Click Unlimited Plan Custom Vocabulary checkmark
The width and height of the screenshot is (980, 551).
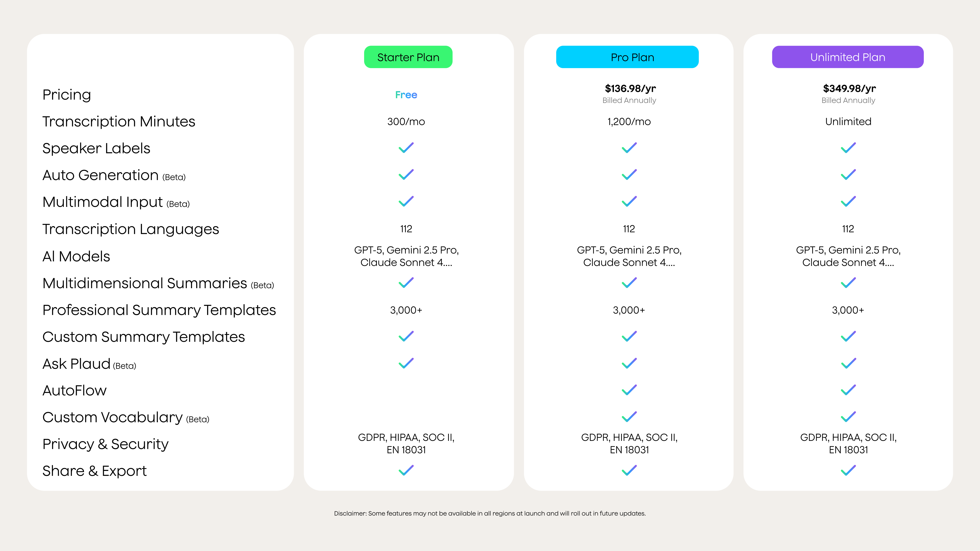pyautogui.click(x=848, y=417)
